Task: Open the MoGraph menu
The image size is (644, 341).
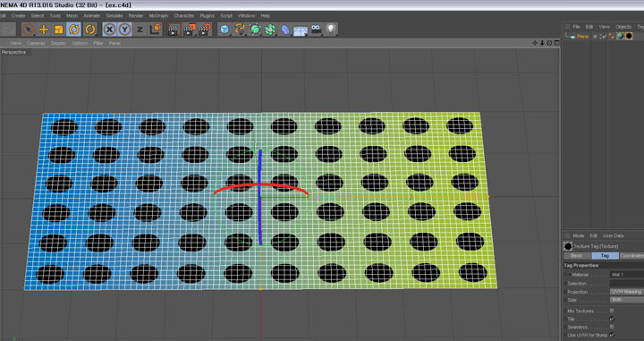Action: [x=158, y=15]
